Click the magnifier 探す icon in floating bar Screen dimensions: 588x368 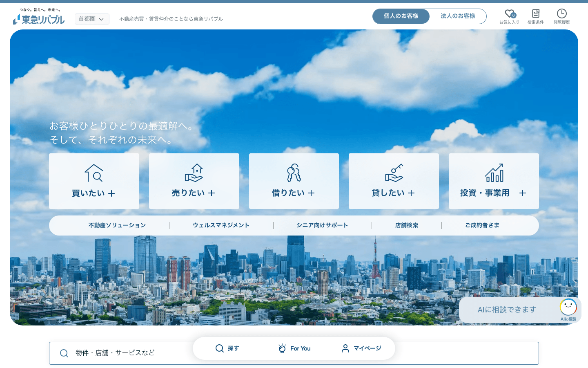[220, 348]
